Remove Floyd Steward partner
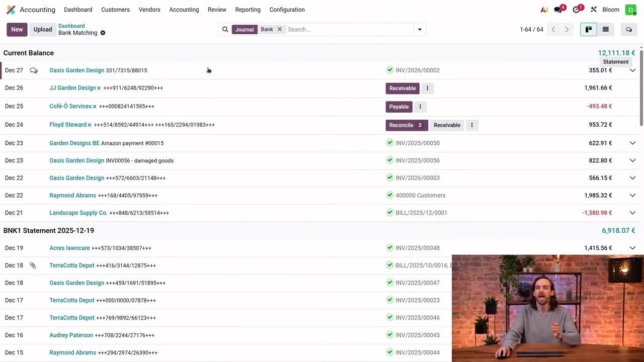The image size is (644, 362). click(x=90, y=125)
